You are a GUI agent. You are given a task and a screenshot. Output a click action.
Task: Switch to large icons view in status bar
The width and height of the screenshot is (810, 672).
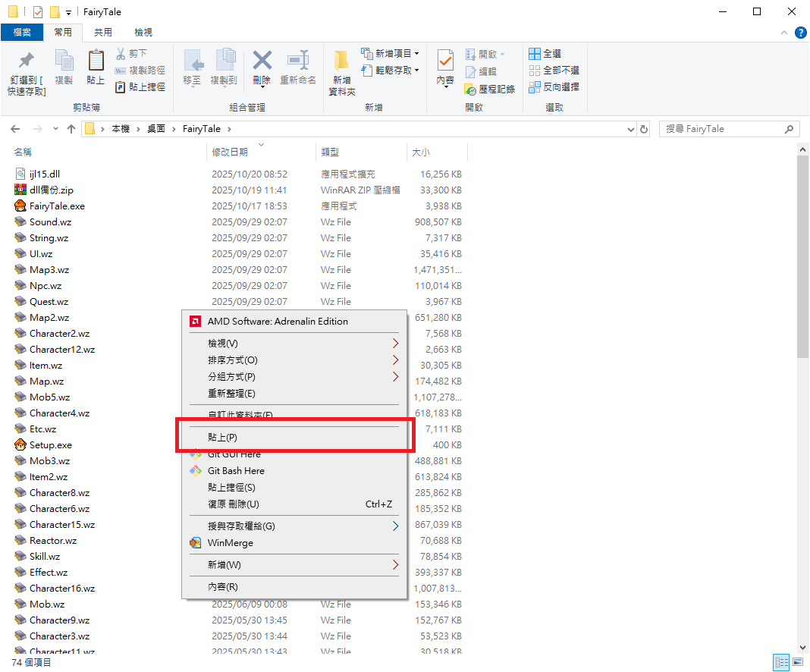point(797,663)
